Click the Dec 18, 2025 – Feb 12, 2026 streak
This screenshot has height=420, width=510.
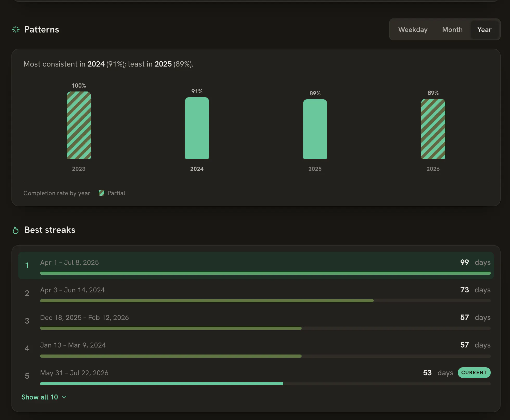[x=256, y=321]
